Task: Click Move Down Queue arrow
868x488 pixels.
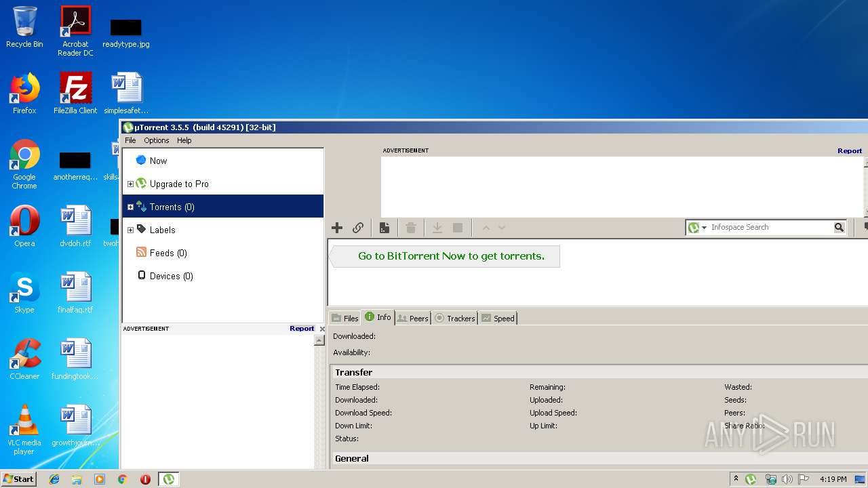Action: coord(502,228)
